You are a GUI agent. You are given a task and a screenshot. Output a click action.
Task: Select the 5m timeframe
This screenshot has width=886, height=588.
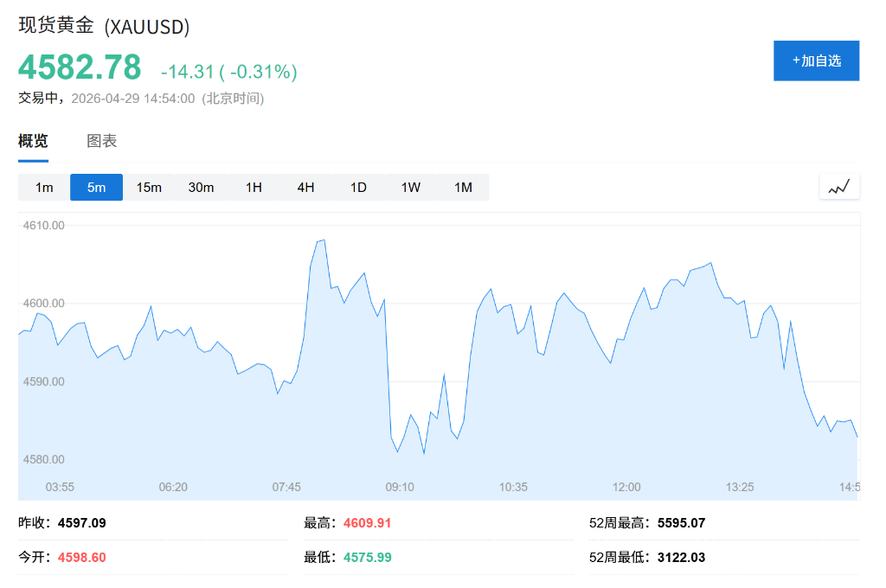click(96, 187)
